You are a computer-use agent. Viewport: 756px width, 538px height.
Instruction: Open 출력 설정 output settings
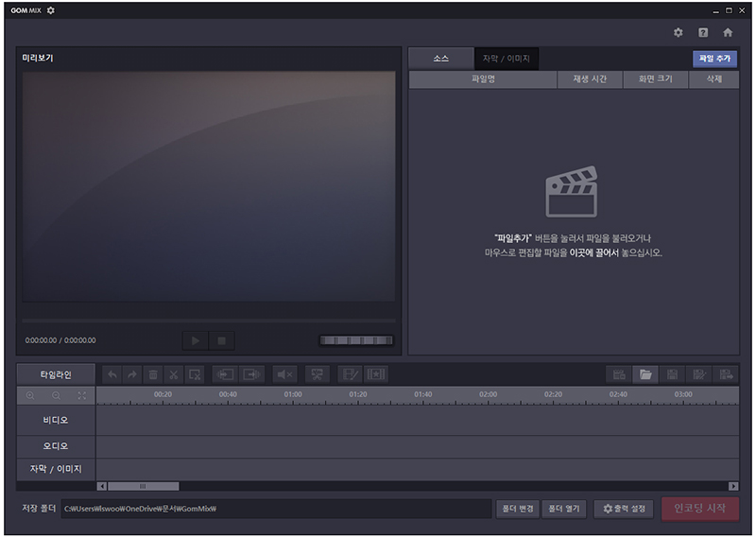tap(624, 509)
